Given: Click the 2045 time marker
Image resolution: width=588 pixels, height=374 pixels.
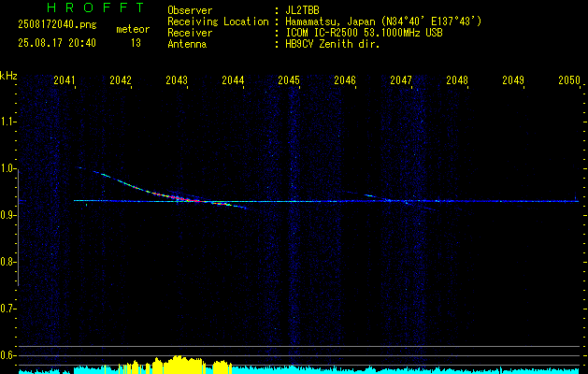Looking at the screenshot, I should coord(289,80).
